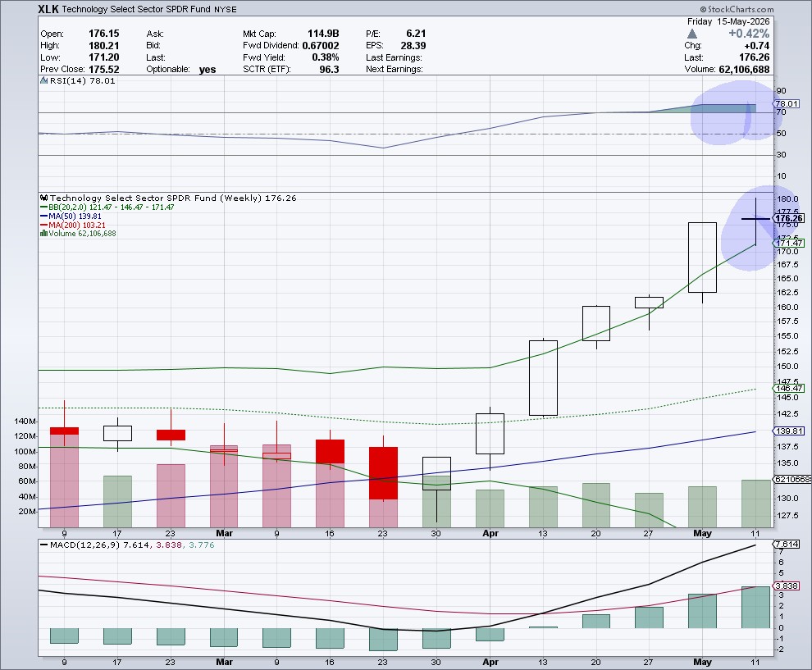
Task: Click the XLK ticker symbol in the header
Action: (x=48, y=9)
